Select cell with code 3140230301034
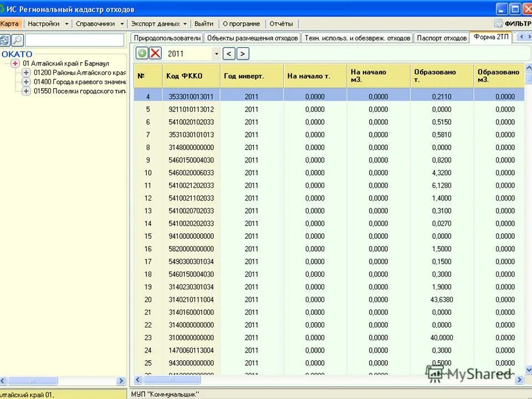This screenshot has height=399, width=532. [191, 287]
